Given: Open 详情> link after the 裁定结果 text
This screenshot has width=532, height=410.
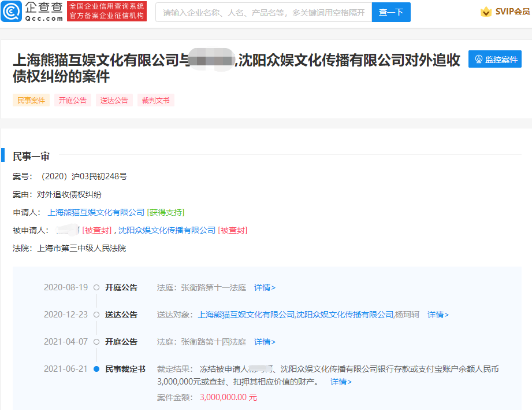Looking at the screenshot, I should 341,382.
